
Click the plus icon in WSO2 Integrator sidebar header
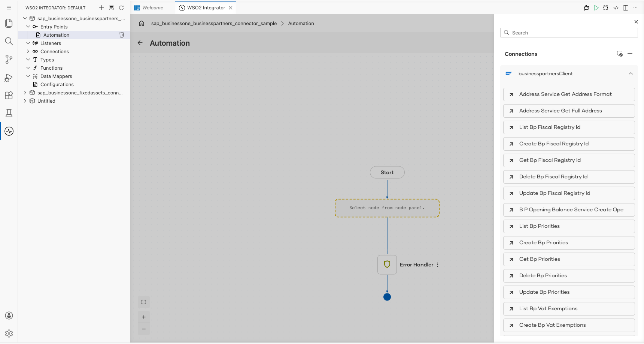pos(101,7)
